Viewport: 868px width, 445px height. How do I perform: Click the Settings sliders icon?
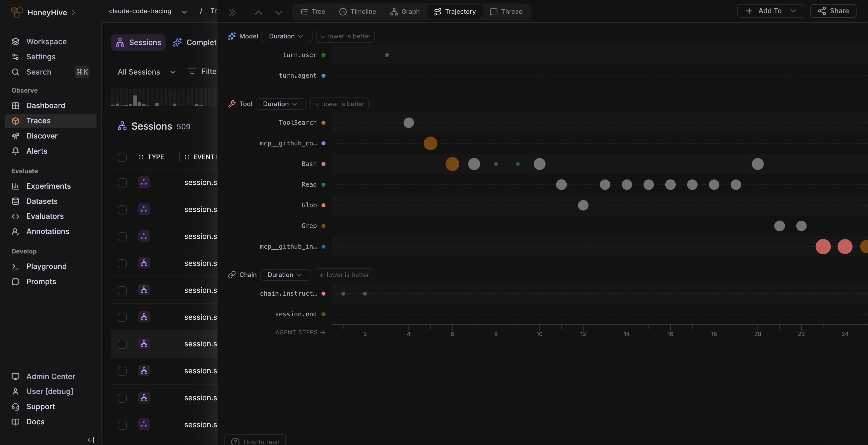click(x=15, y=56)
